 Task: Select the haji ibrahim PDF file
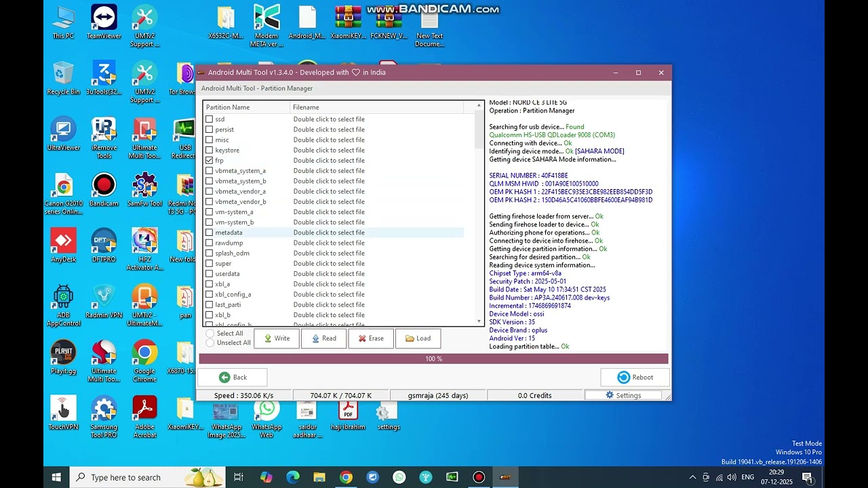click(349, 415)
